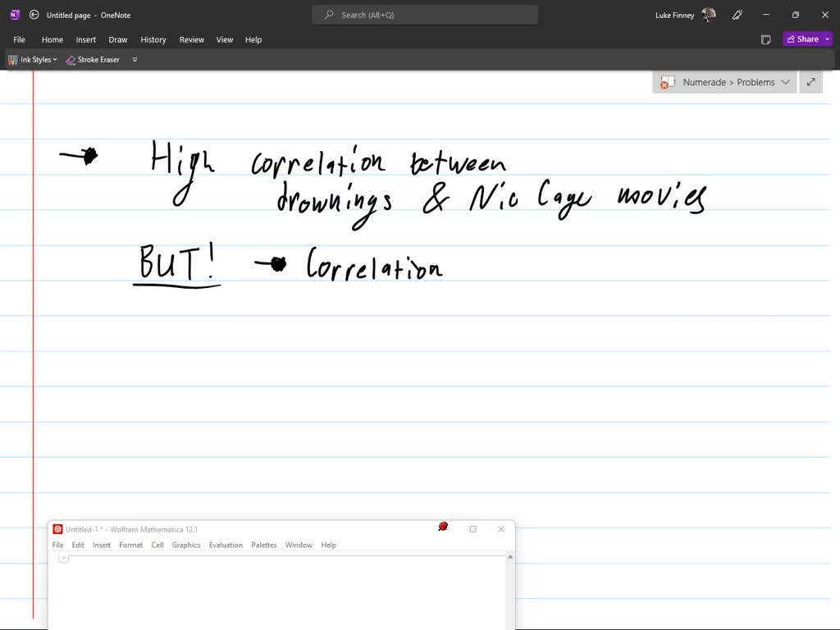Open Mathematica's Palettes menu
The height and width of the screenshot is (630, 840).
tap(264, 545)
